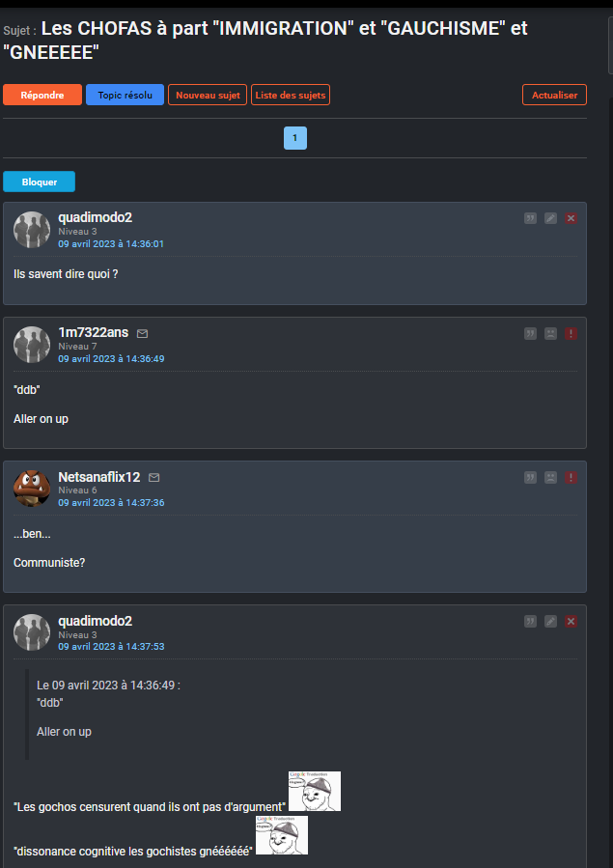Edit quadimodo2's first message with pencil icon
Viewport: 613px width, 868px height.
[550, 218]
